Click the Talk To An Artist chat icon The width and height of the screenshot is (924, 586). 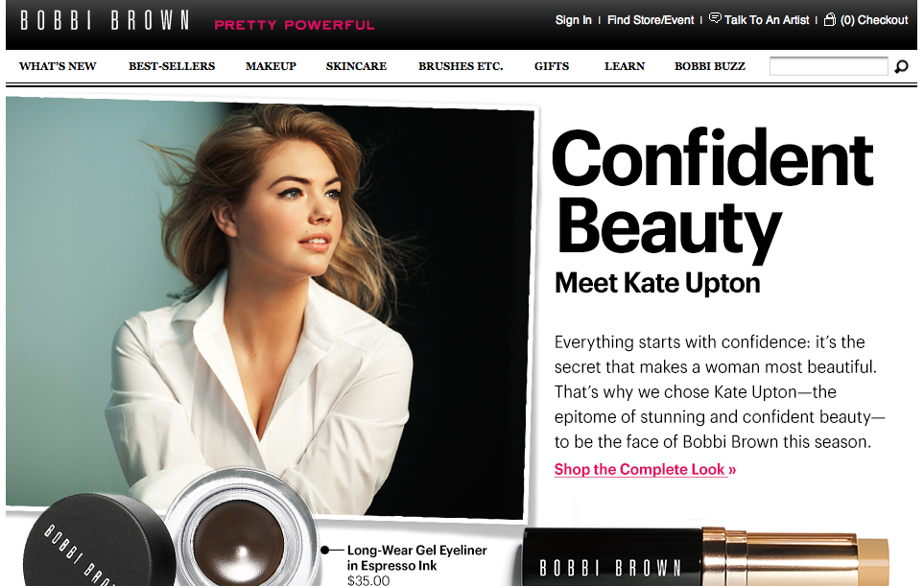(715, 18)
